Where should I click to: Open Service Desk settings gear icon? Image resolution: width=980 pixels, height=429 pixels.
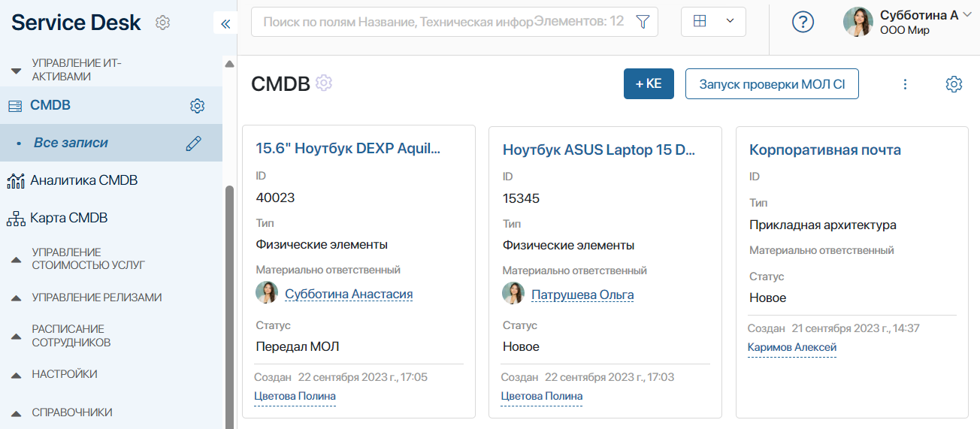[162, 23]
